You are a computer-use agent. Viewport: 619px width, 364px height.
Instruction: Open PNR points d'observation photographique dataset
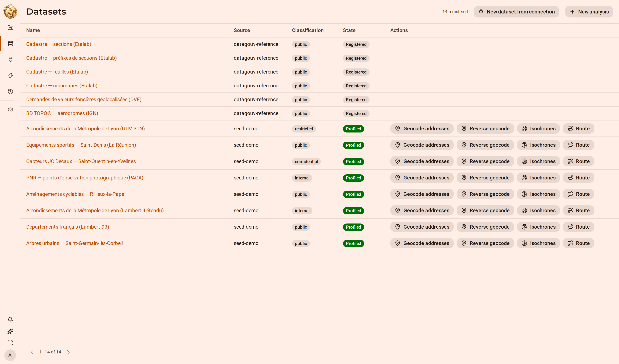[x=85, y=178]
